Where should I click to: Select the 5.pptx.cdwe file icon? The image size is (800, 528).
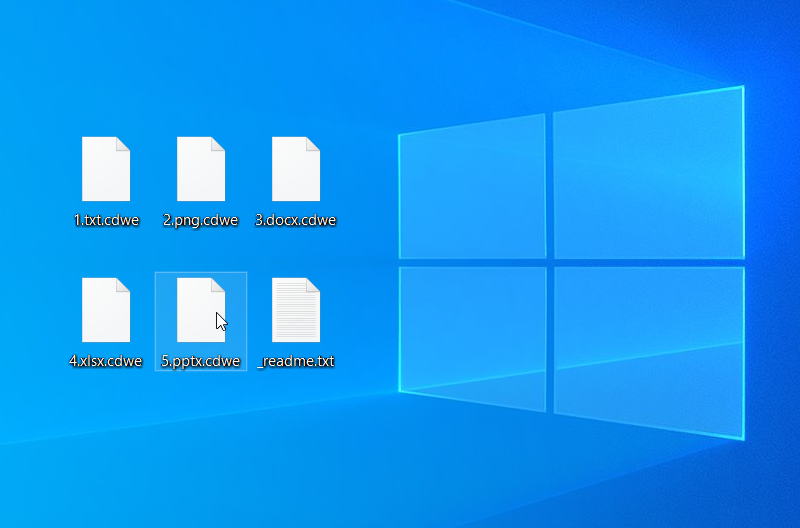[x=200, y=310]
